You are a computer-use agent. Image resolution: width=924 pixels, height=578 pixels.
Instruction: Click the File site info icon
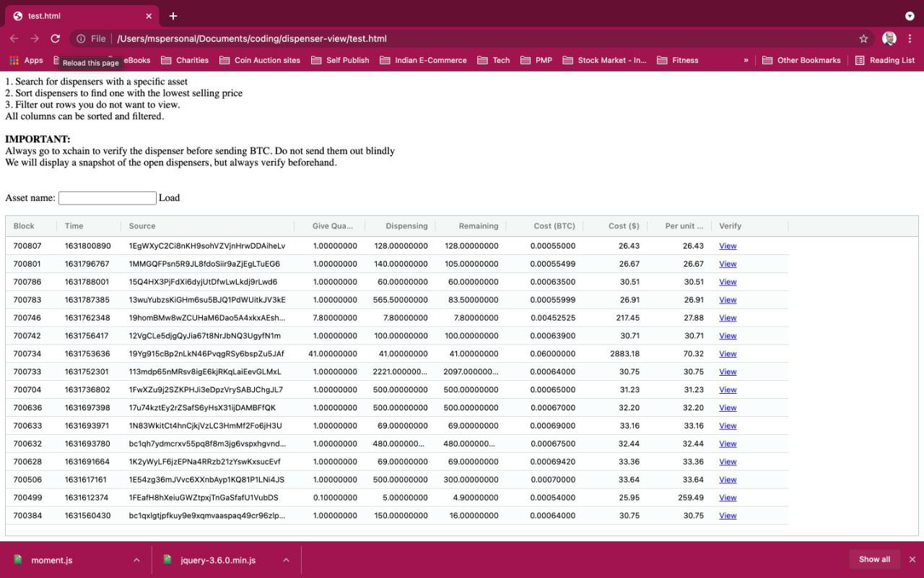(81, 39)
